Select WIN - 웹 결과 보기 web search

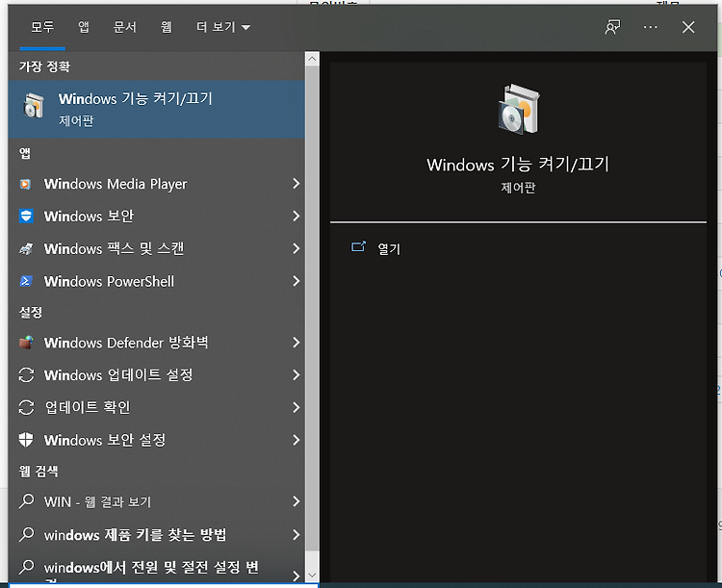point(157,501)
